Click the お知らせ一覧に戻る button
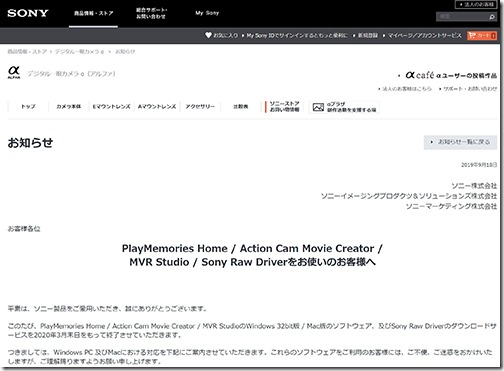Image resolution: width=504 pixels, height=371 pixels. 460,142
